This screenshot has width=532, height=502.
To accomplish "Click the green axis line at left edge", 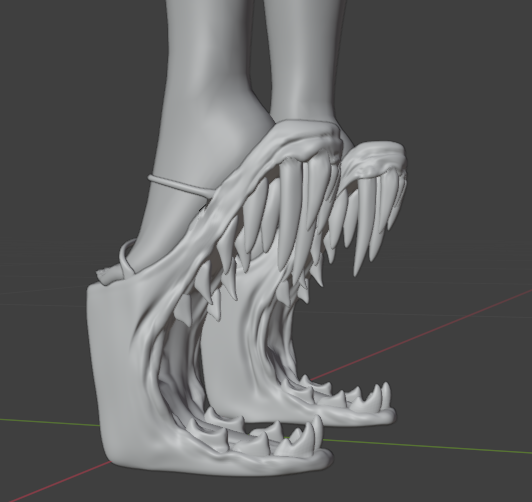I will pos(49,422).
